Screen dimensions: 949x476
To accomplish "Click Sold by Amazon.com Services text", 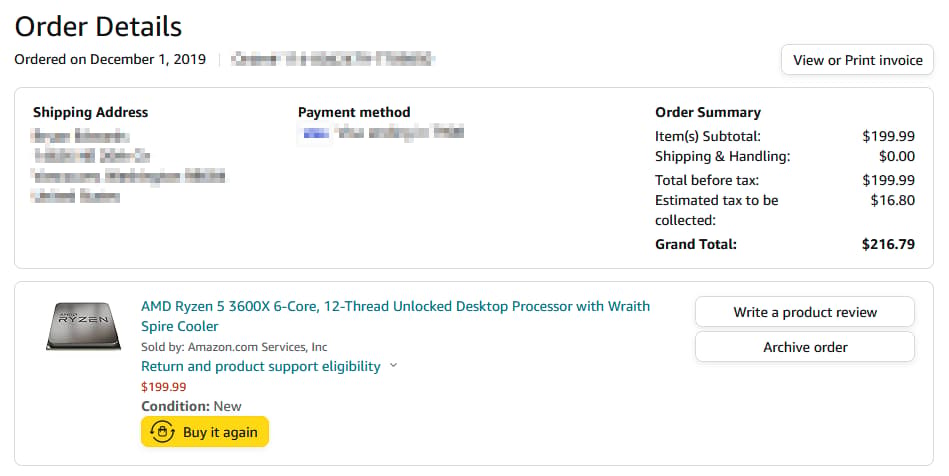I will point(234,347).
